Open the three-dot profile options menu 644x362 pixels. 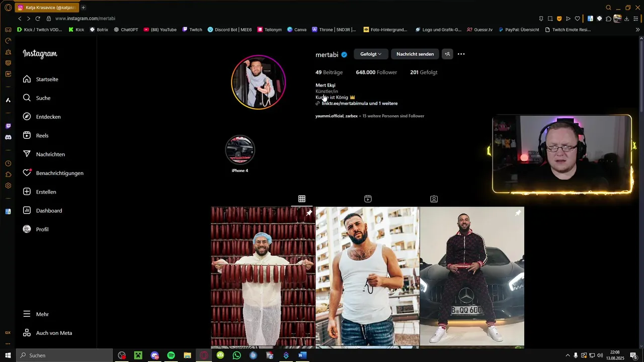[461, 54]
